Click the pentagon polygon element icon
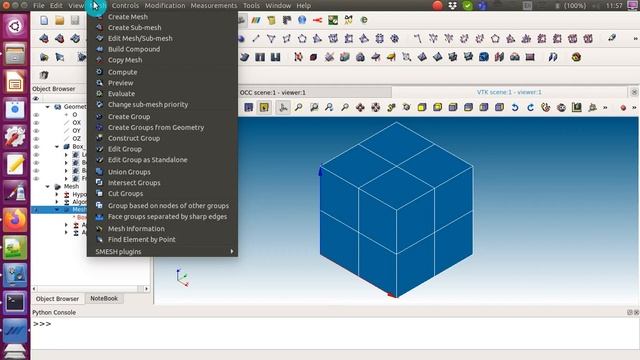Screen dimensions: 640x360 [302, 39]
